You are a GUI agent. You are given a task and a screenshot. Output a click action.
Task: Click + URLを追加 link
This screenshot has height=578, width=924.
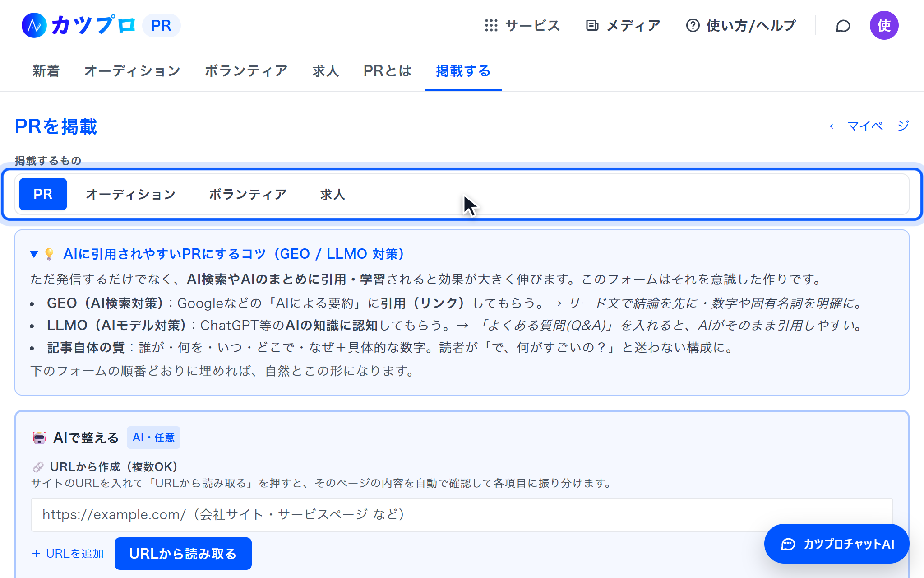click(68, 554)
